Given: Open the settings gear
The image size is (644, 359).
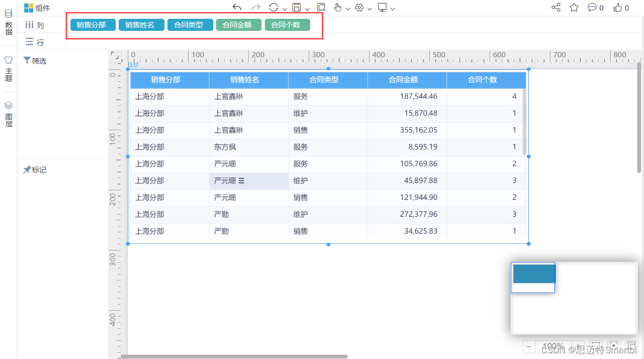Looking at the screenshot, I should [359, 7].
